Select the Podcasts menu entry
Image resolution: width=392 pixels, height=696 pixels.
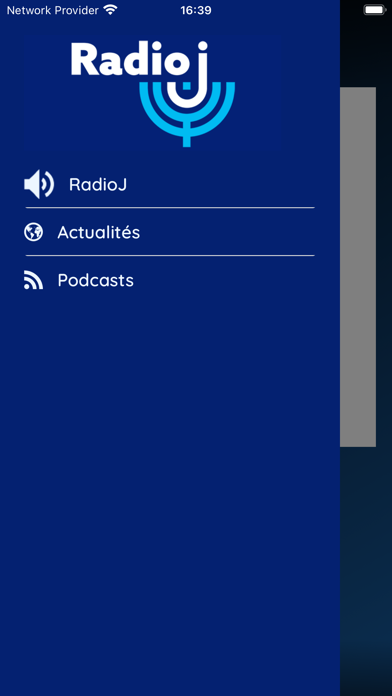170,280
